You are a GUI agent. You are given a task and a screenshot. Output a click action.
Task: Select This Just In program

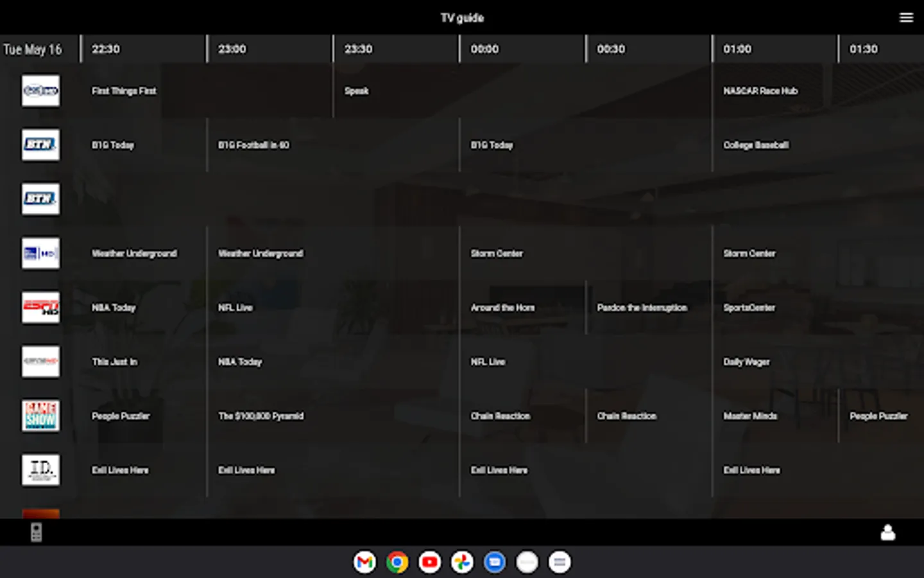coord(114,362)
